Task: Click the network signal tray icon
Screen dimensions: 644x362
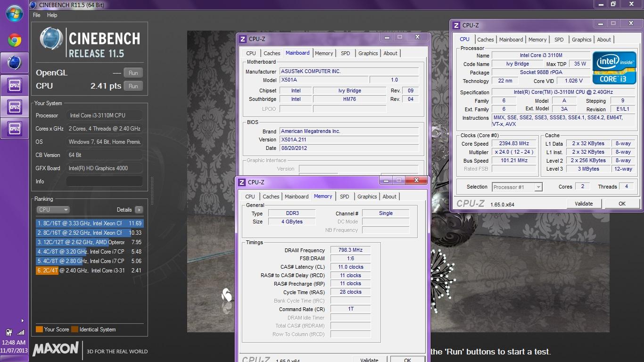Action: [21, 332]
